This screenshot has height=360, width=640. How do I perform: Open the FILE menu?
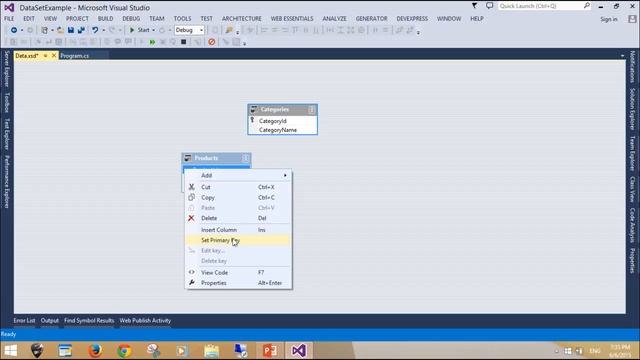(9, 19)
